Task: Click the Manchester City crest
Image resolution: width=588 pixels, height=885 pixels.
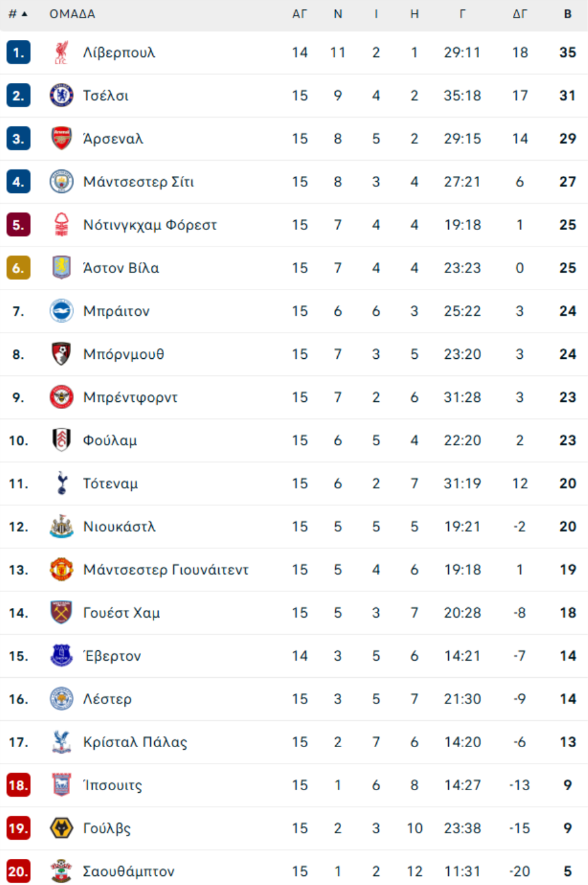Action: (61, 182)
